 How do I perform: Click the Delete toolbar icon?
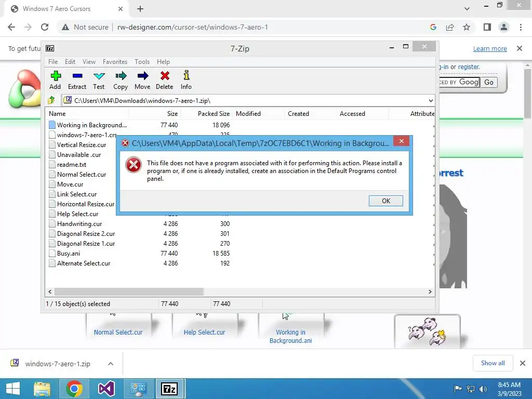click(x=165, y=76)
